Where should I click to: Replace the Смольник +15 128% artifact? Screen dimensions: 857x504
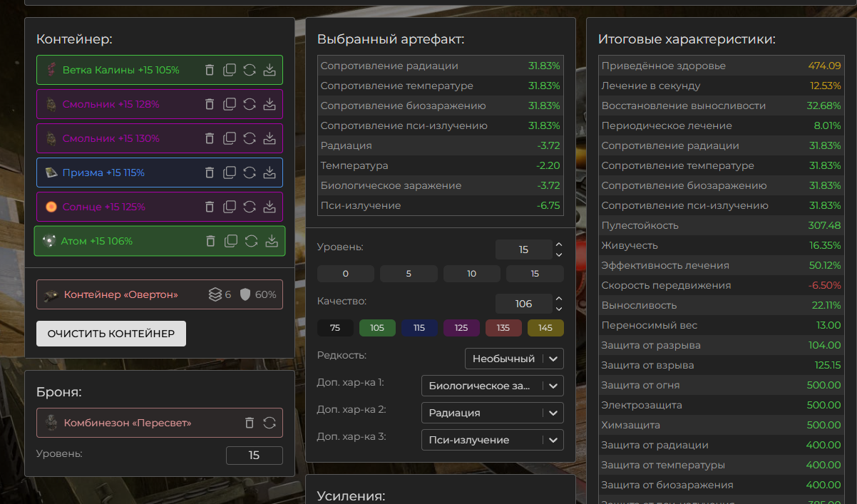[x=250, y=104]
